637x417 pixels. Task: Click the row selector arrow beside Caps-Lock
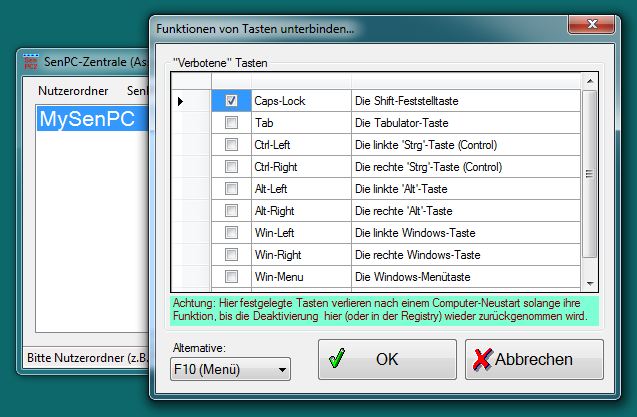pos(180,101)
